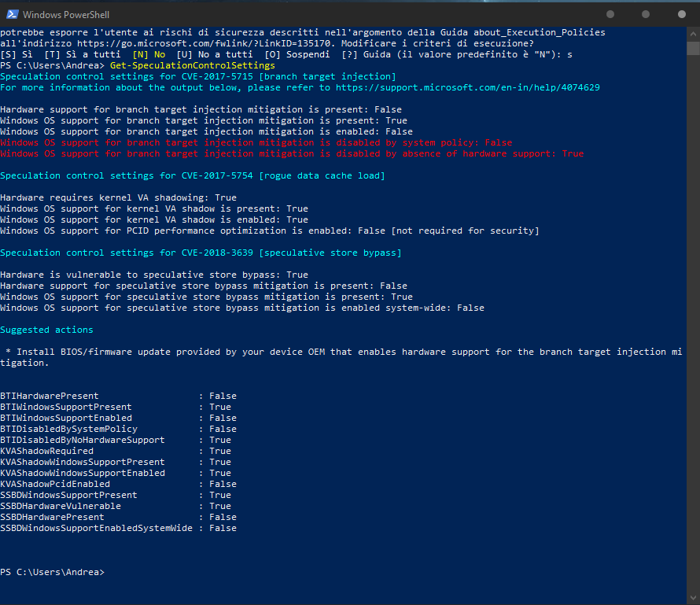Image resolution: width=700 pixels, height=605 pixels.
Task: Click the support.microsoft.com help/4074629 URL
Action: click(467, 87)
